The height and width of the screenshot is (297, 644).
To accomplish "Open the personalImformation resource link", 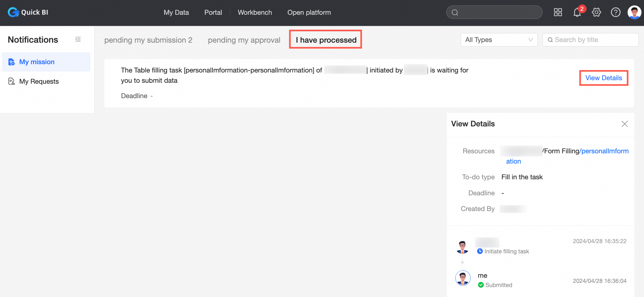I will click(605, 151).
